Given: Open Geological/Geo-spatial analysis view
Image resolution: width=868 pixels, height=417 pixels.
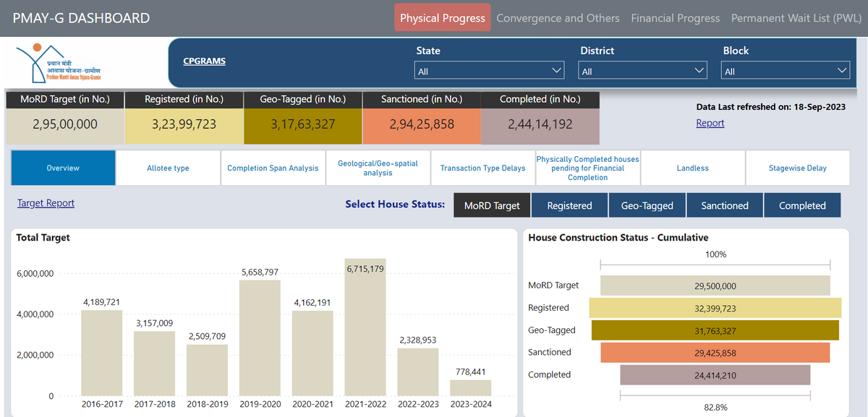Looking at the screenshot, I should tap(378, 167).
